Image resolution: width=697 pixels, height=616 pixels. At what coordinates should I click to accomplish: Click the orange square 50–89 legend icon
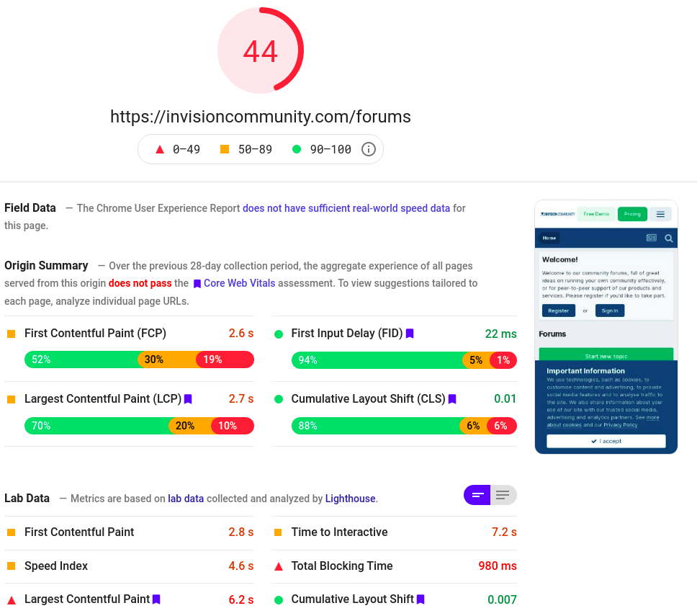pos(225,149)
